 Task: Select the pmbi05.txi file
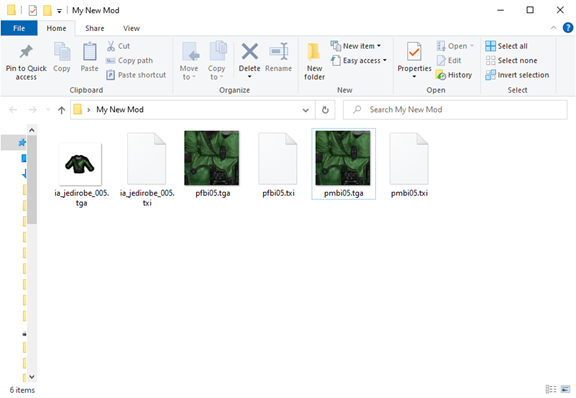click(x=409, y=165)
